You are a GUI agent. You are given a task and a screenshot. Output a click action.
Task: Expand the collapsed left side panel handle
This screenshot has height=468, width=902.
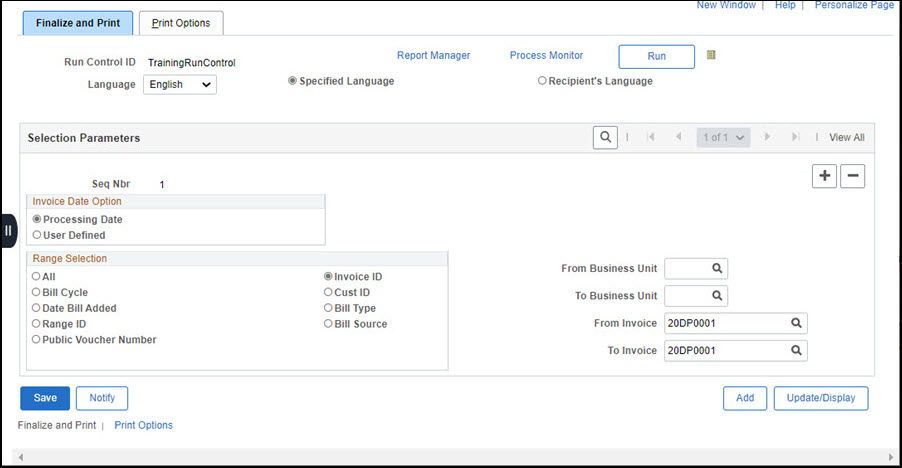tap(8, 231)
